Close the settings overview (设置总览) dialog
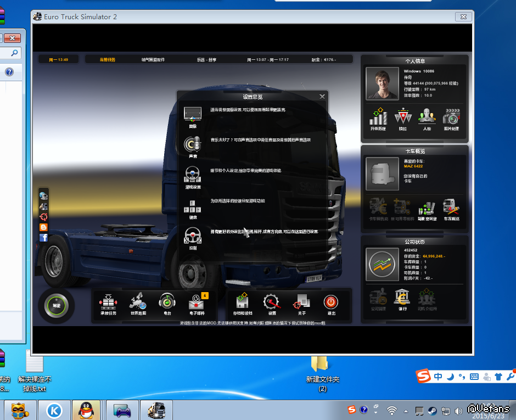516x420 pixels. [322, 97]
